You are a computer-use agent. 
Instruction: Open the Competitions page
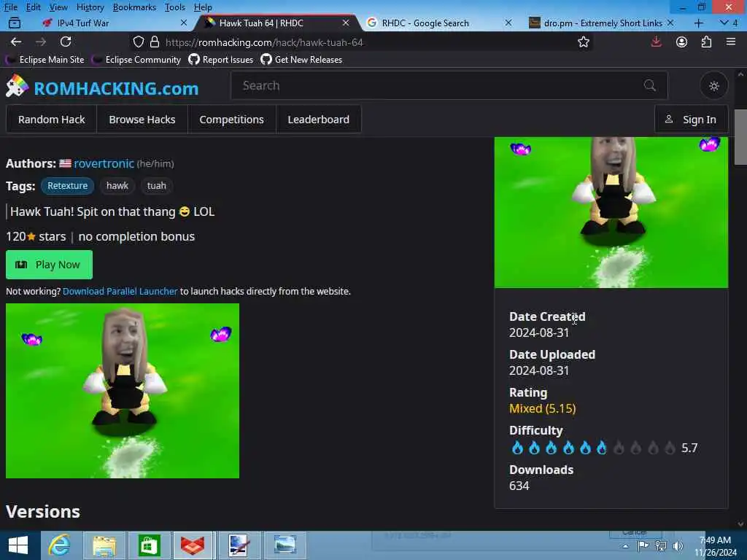point(231,120)
